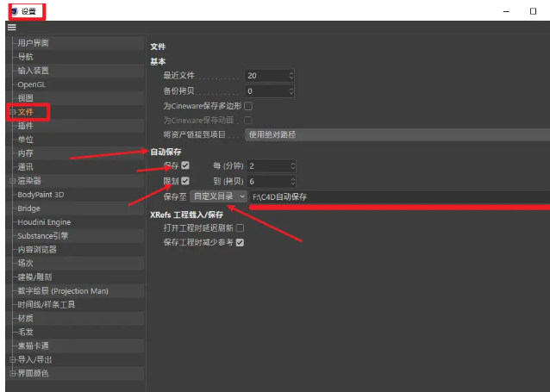Expand the 界面颜色 tree node
Screen dimensions: 550x392
pyautogui.click(x=13, y=373)
